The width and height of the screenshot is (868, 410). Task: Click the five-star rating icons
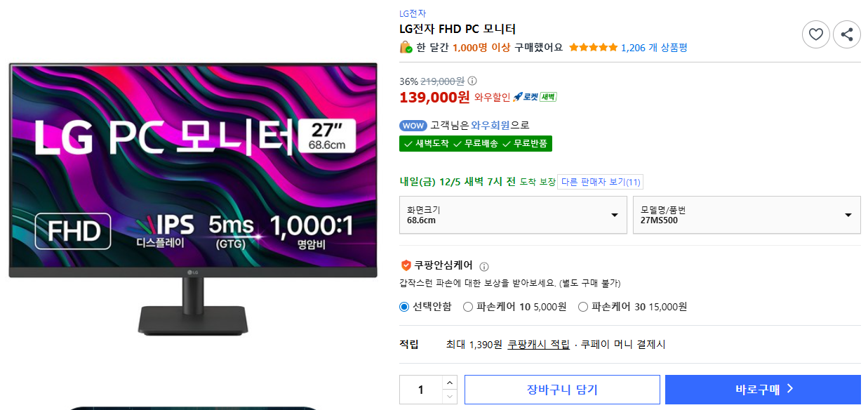pos(593,48)
